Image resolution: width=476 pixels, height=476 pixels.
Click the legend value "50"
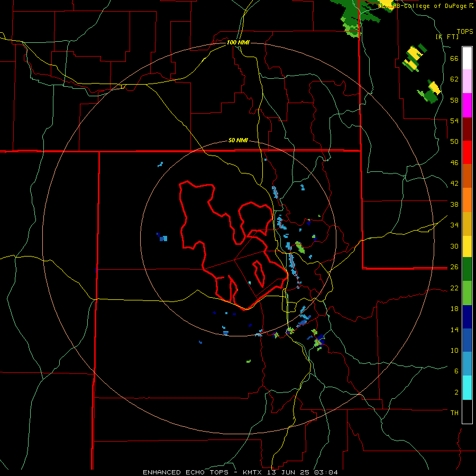coord(454,142)
